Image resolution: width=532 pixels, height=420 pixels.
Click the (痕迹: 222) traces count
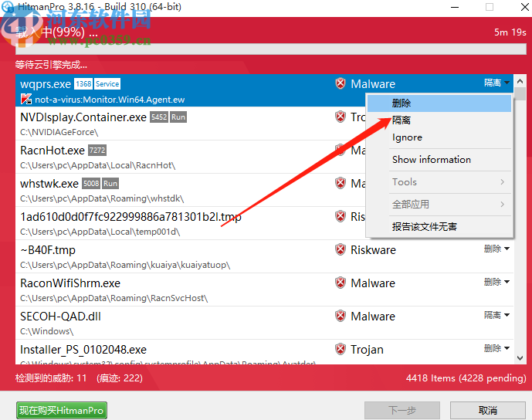pos(120,378)
